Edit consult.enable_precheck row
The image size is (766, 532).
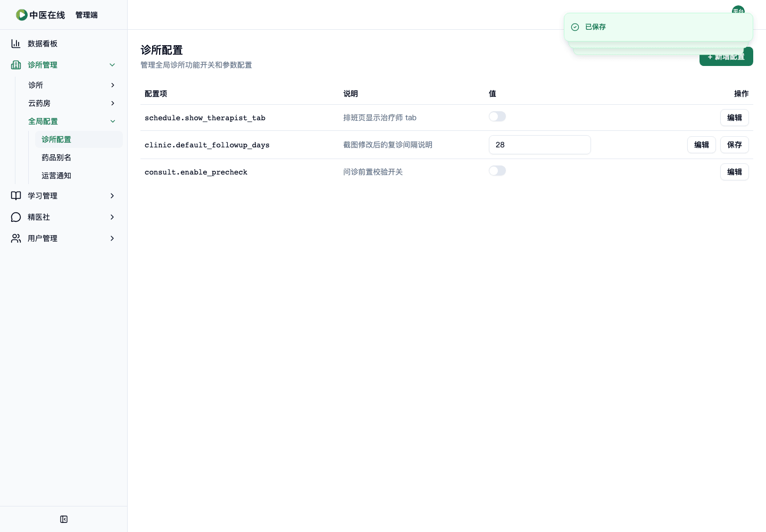(734, 172)
